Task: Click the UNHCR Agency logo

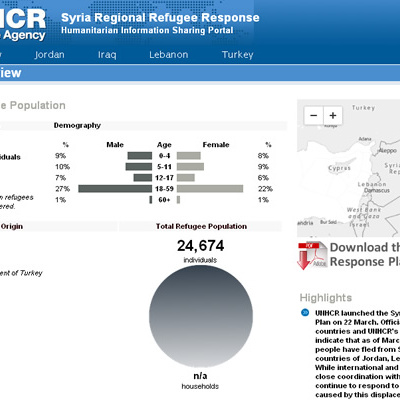Action: point(22,25)
